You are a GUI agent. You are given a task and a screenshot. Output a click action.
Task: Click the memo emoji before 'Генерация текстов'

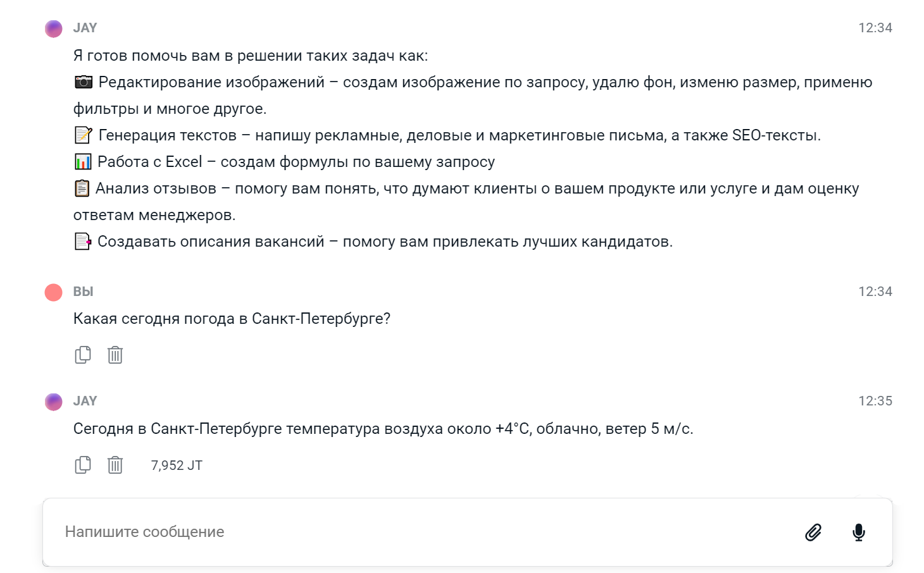tap(84, 135)
